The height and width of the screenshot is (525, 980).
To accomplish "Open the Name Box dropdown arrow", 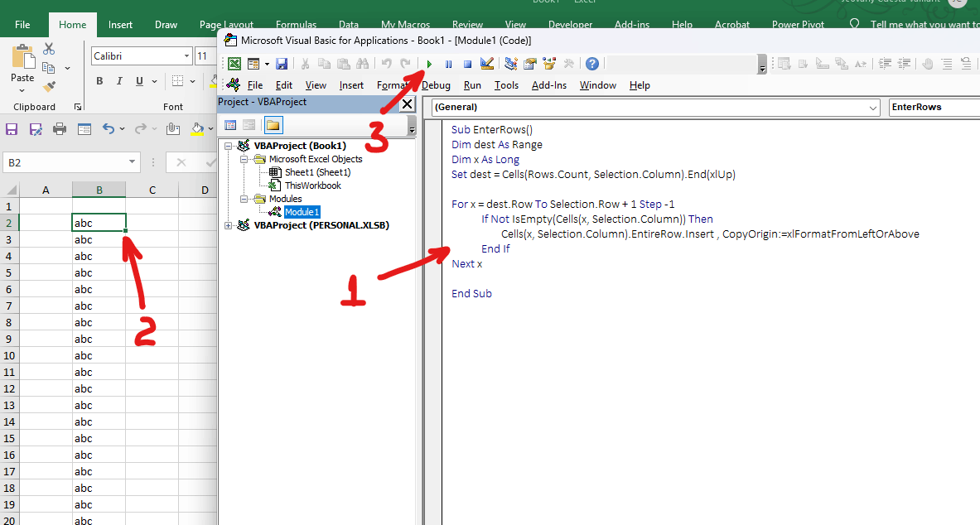I will point(132,161).
